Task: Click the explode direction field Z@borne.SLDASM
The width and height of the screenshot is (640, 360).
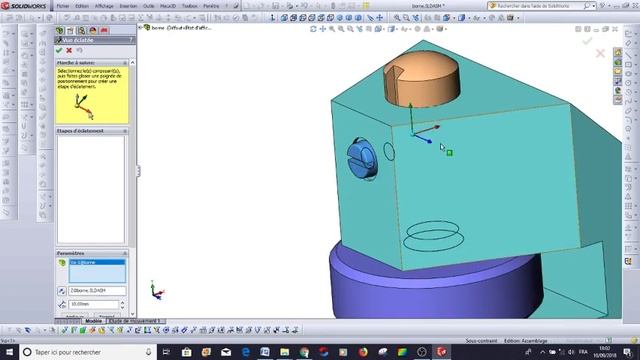Action: [98, 291]
